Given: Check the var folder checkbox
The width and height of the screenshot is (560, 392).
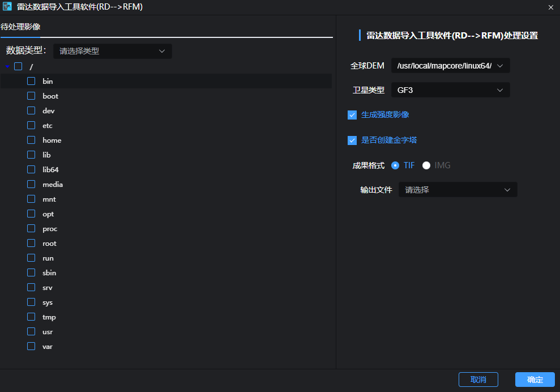Looking at the screenshot, I should click(x=31, y=346).
